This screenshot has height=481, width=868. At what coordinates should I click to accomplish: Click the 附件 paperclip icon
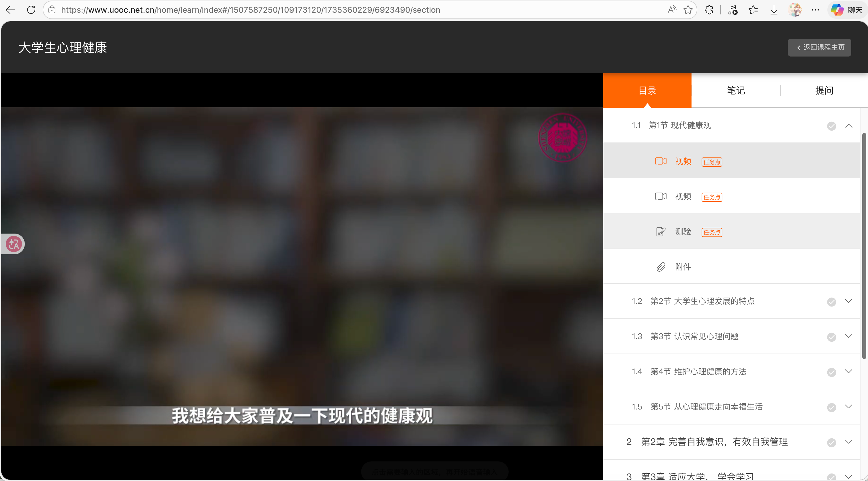661,267
